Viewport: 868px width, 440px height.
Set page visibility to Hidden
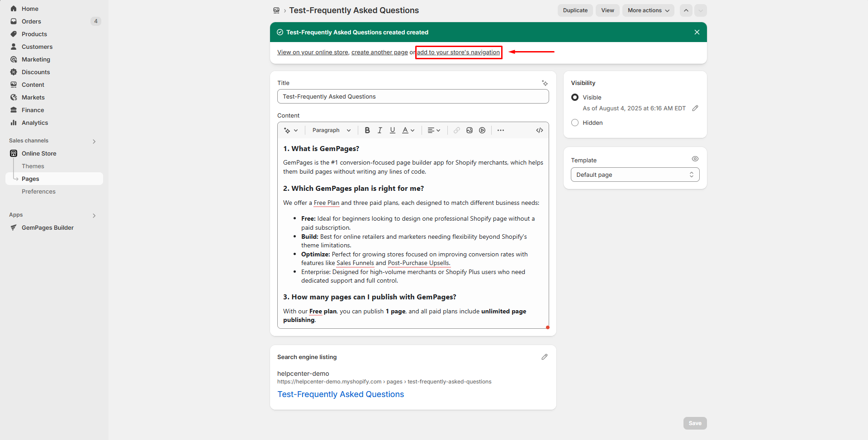point(575,123)
